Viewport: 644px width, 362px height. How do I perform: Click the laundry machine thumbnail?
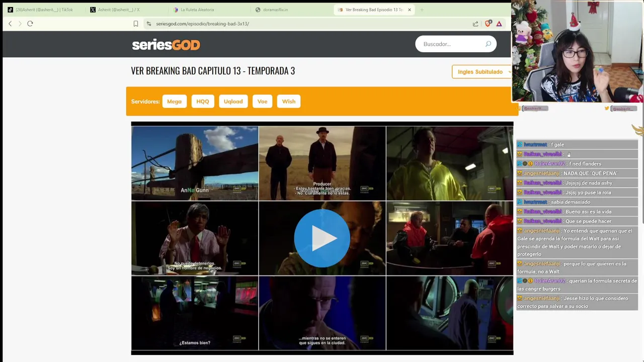(x=450, y=313)
